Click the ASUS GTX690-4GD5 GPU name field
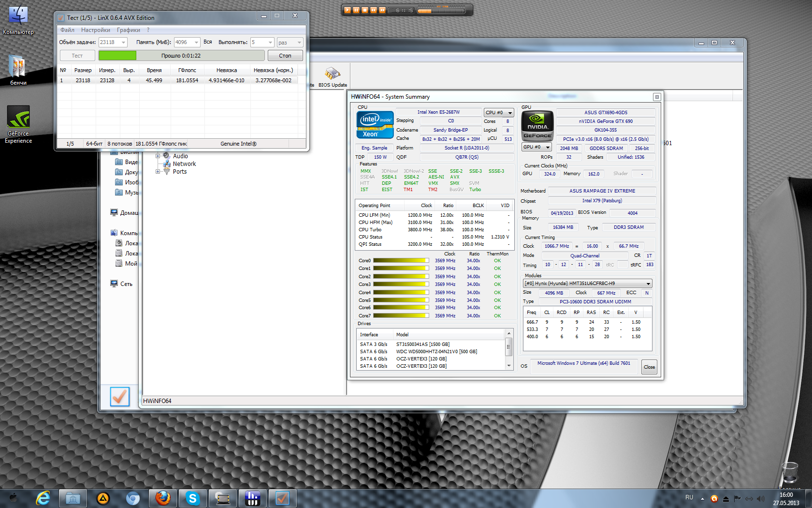 pos(606,113)
